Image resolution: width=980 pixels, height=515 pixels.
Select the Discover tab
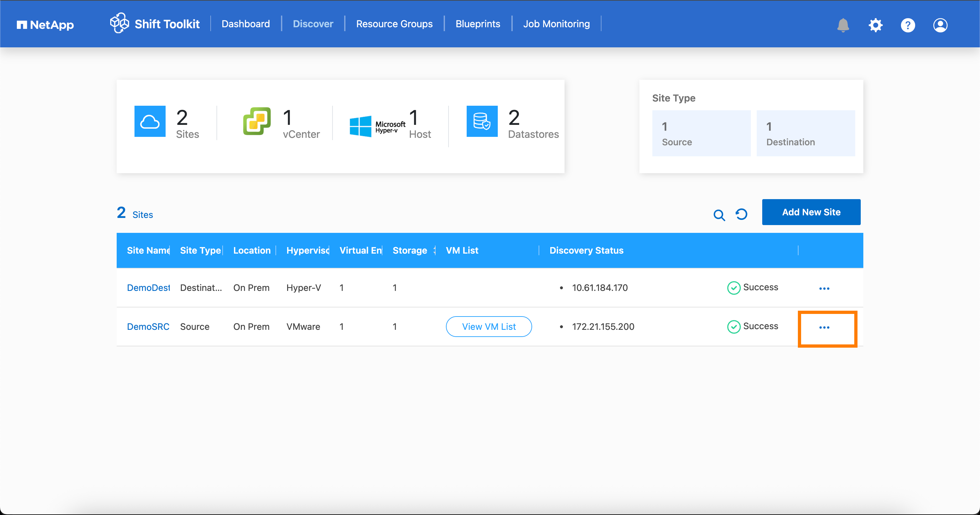pos(313,24)
